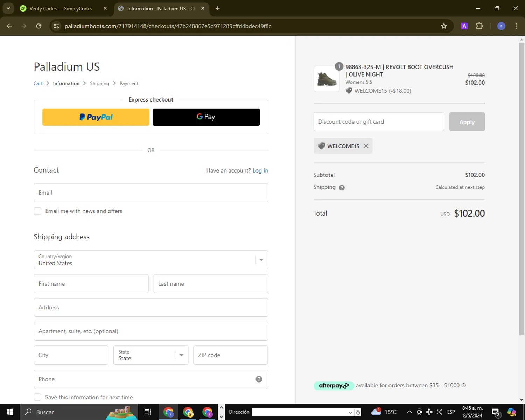Pay with PayPal express checkout
This screenshot has width=525, height=420.
(x=96, y=117)
